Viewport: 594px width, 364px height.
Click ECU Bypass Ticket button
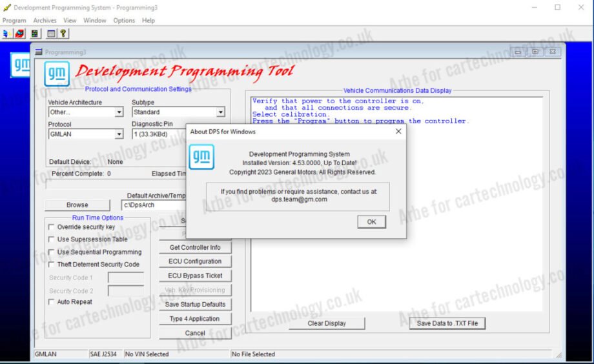pos(195,276)
